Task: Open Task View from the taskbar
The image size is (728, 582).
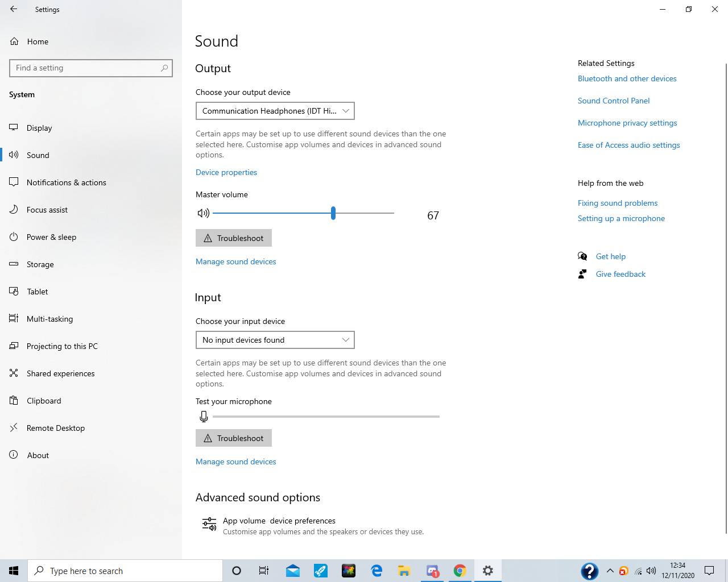Action: click(x=264, y=571)
